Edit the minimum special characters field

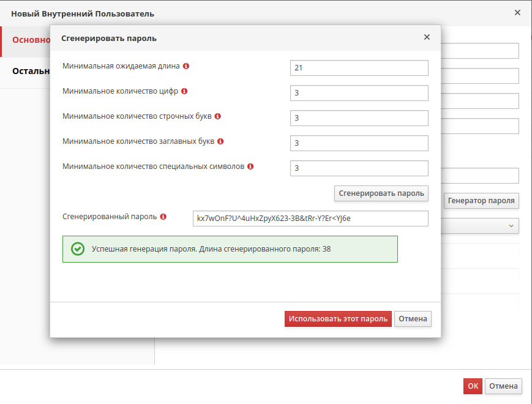pyautogui.click(x=359, y=168)
